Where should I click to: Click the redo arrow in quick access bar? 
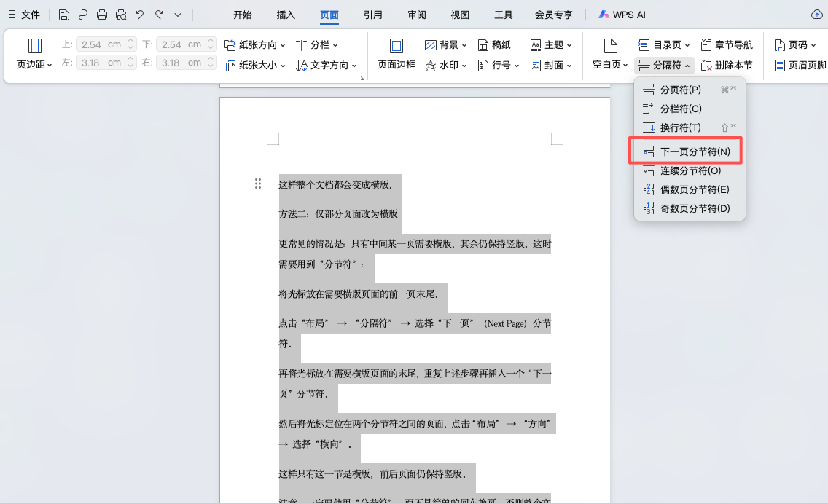pyautogui.click(x=160, y=14)
